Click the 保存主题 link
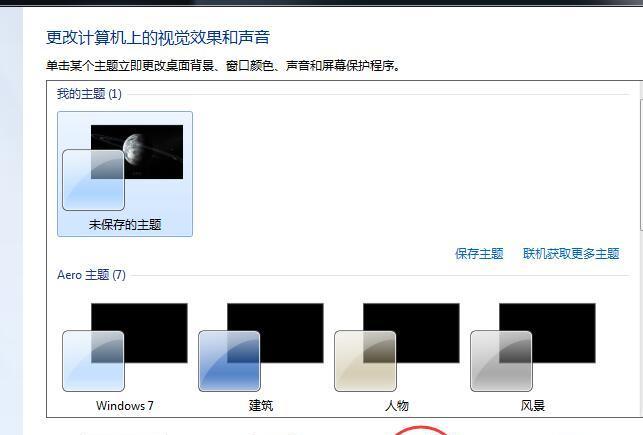This screenshot has height=435, width=643. 479,254
